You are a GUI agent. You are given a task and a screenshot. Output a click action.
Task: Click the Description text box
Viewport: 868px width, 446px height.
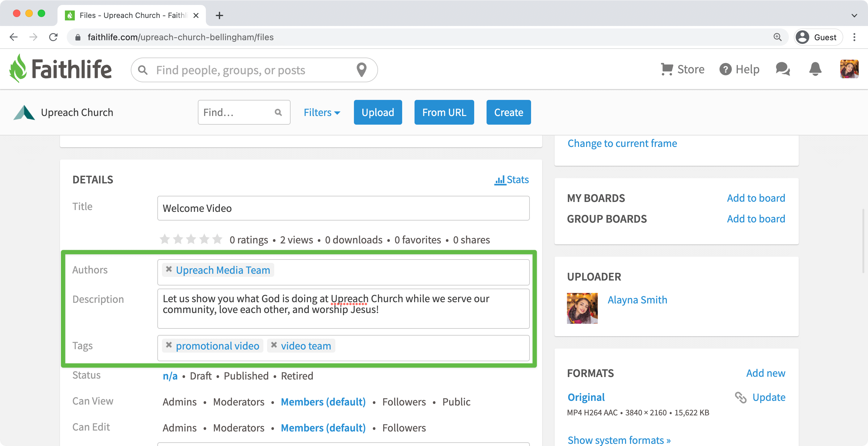click(343, 308)
